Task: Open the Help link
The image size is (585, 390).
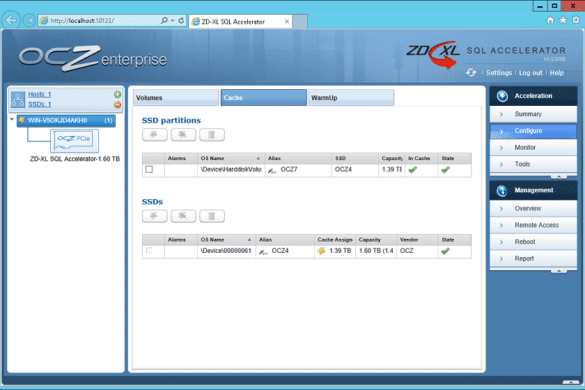Action: pos(557,73)
